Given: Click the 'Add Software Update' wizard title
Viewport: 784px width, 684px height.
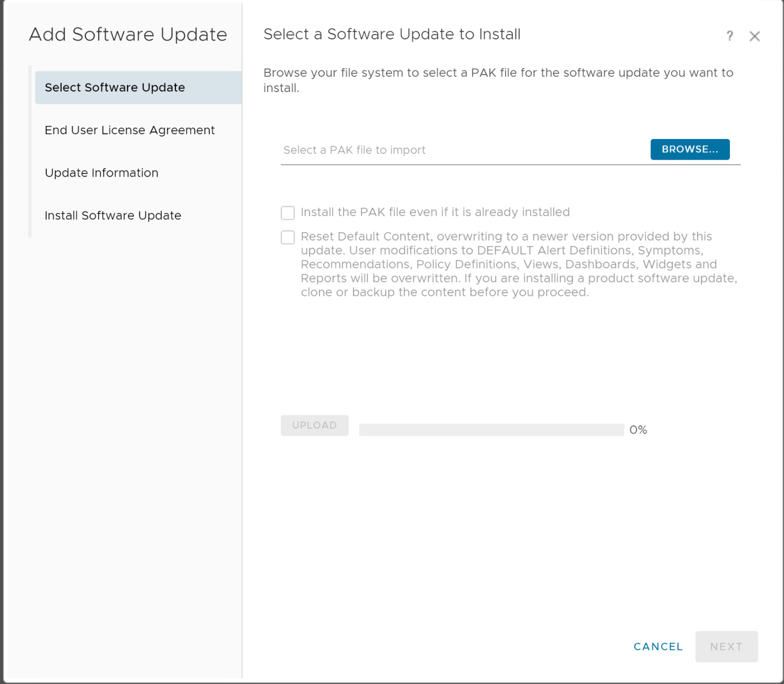Looking at the screenshot, I should pyautogui.click(x=128, y=34).
